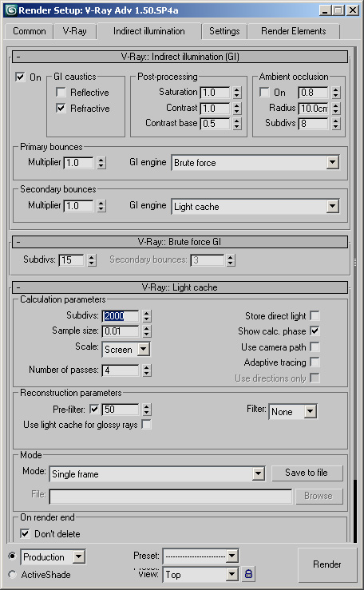The image size is (364, 590).
Task: Click the 3ds Max application icon in title bar
Action: point(11,10)
